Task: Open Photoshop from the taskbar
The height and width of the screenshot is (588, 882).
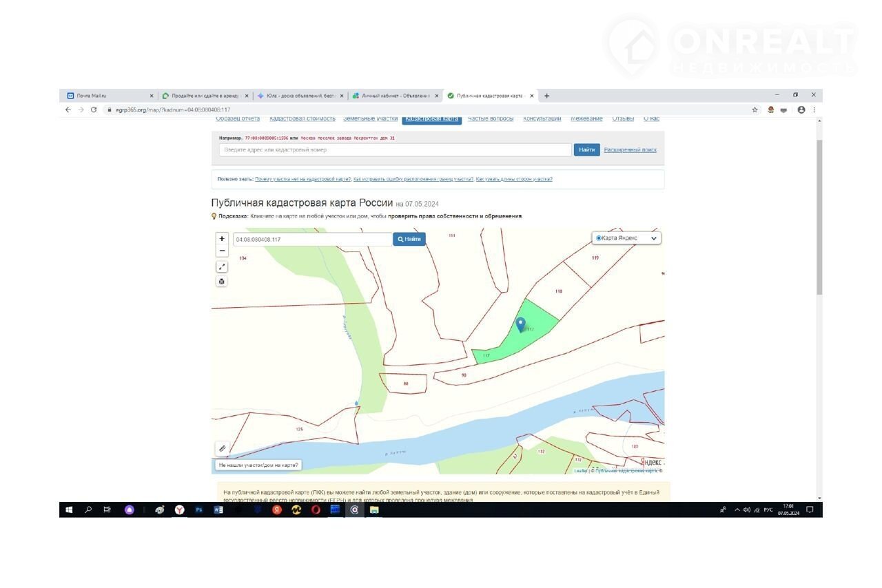Action: (x=199, y=510)
